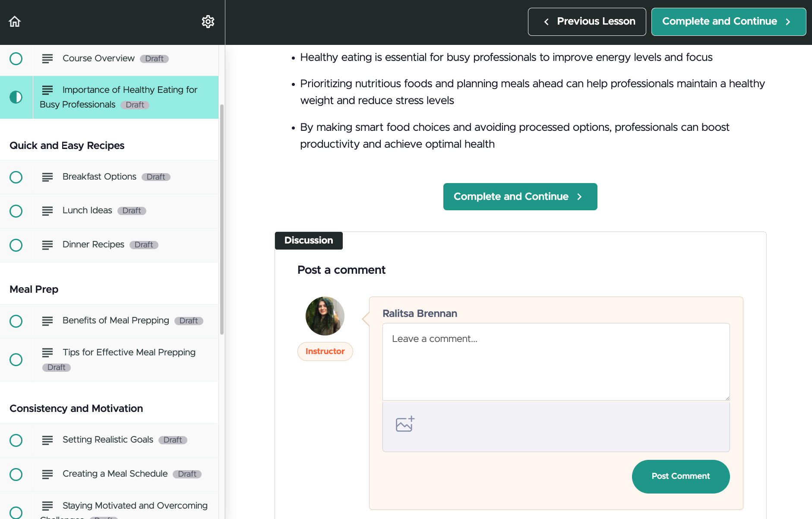This screenshot has width=812, height=519.
Task: Click Complete and Continue below lesson text
Action: tap(520, 196)
